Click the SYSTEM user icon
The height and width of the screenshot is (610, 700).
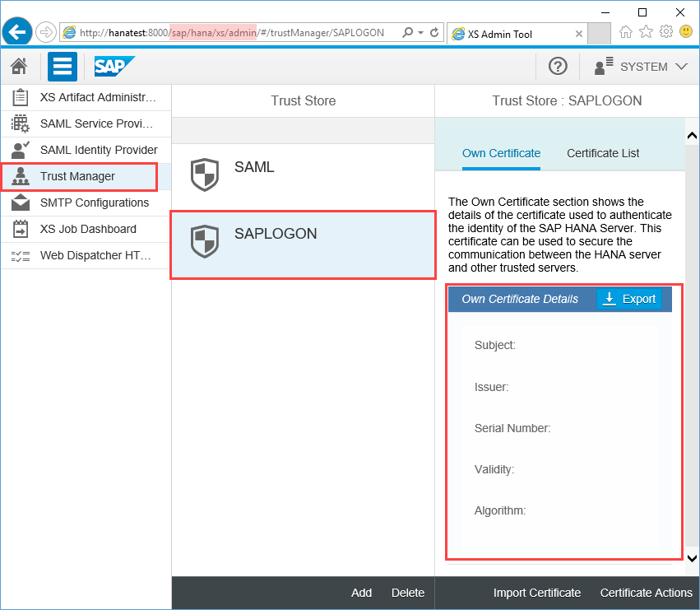coord(604,66)
